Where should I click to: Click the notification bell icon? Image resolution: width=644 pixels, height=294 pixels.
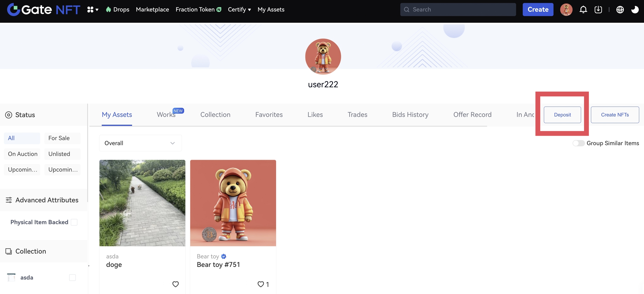[583, 9]
